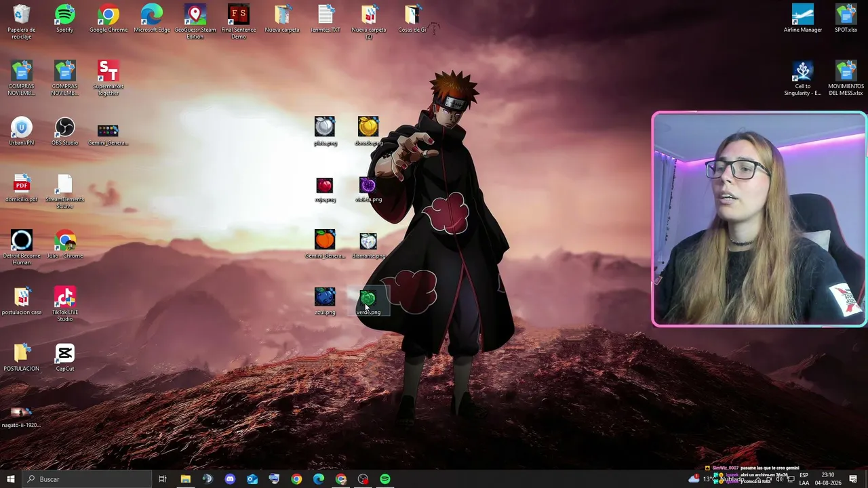
Task: Open File Explorer from the taskbar
Action: (x=185, y=479)
